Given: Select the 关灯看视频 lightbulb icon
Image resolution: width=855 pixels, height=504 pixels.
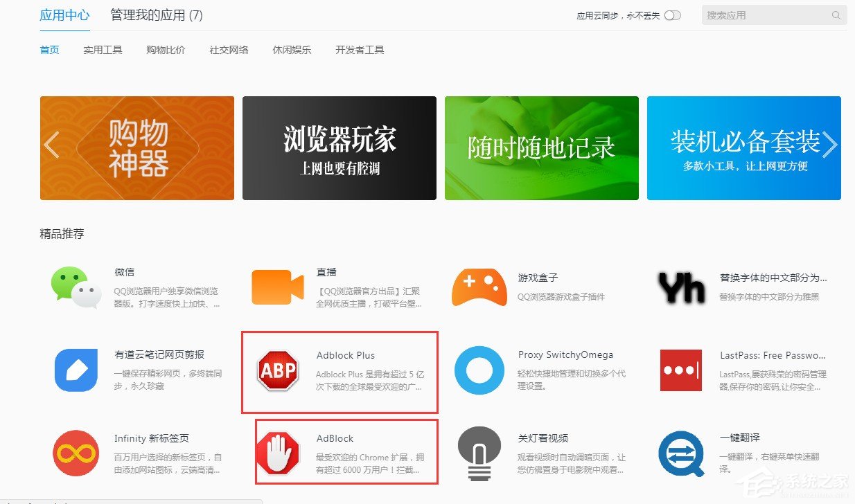Looking at the screenshot, I should coord(479,453).
